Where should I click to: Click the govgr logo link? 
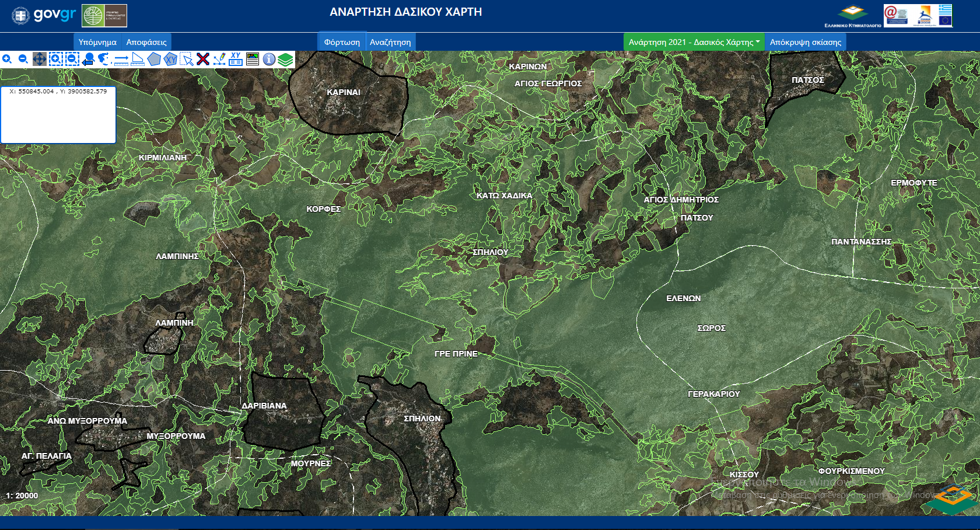[44, 15]
